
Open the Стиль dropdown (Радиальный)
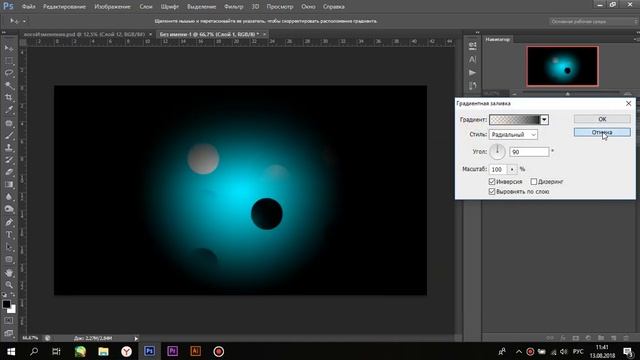(513, 134)
